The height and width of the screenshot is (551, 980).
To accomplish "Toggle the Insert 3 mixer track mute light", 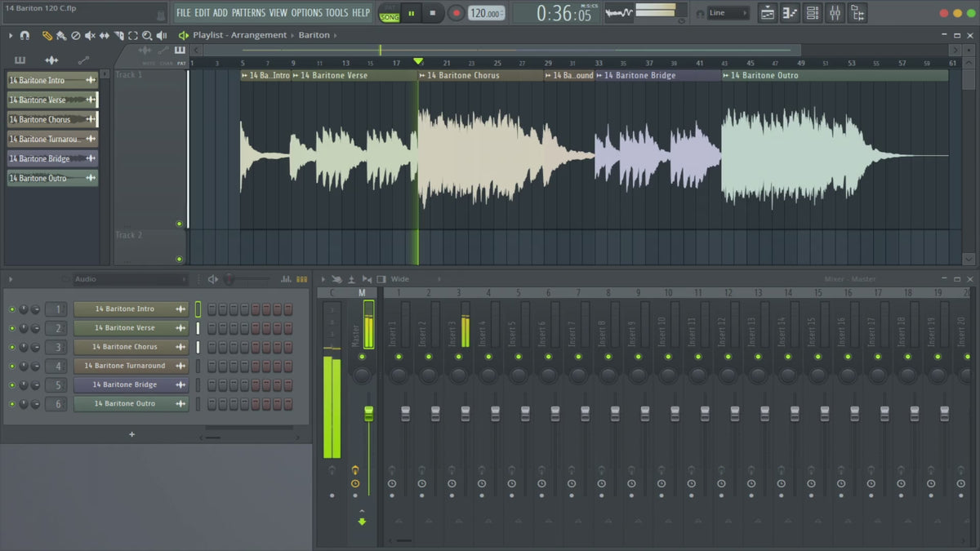I will (x=458, y=357).
